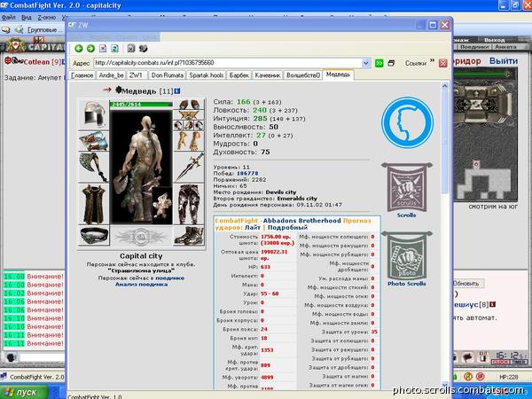This screenshot has width=532, height=399.
Task: Click the character HP progress bar
Action: coord(141,104)
